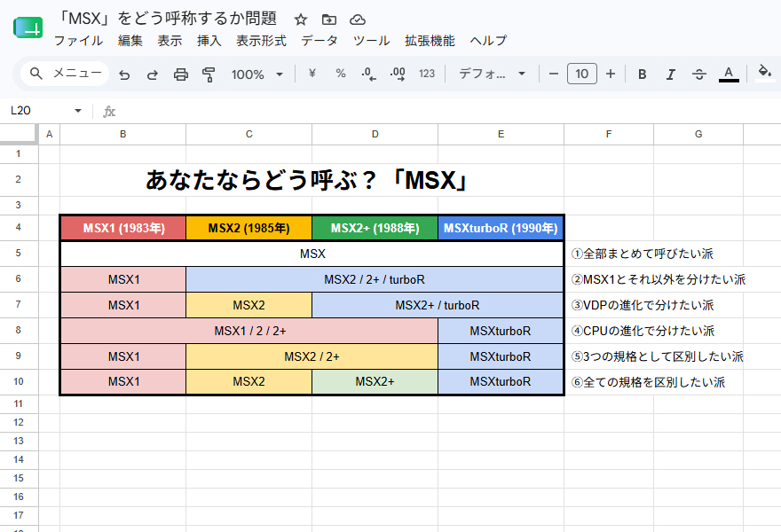Image resolution: width=781 pixels, height=532 pixels.
Task: Open the 編集 menu
Action: tap(130, 40)
